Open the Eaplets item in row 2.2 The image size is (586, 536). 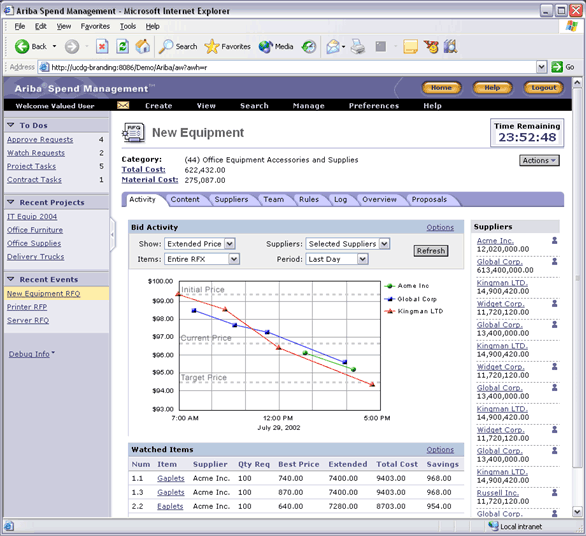[170, 506]
